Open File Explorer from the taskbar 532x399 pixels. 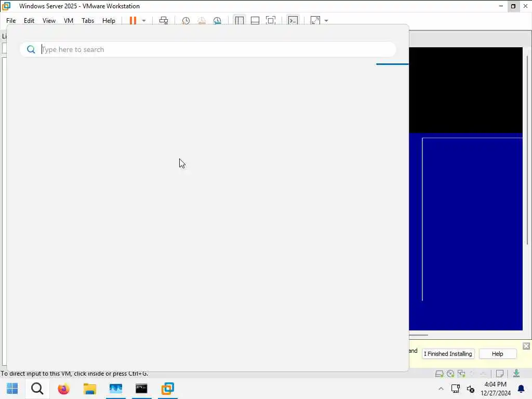click(x=89, y=389)
